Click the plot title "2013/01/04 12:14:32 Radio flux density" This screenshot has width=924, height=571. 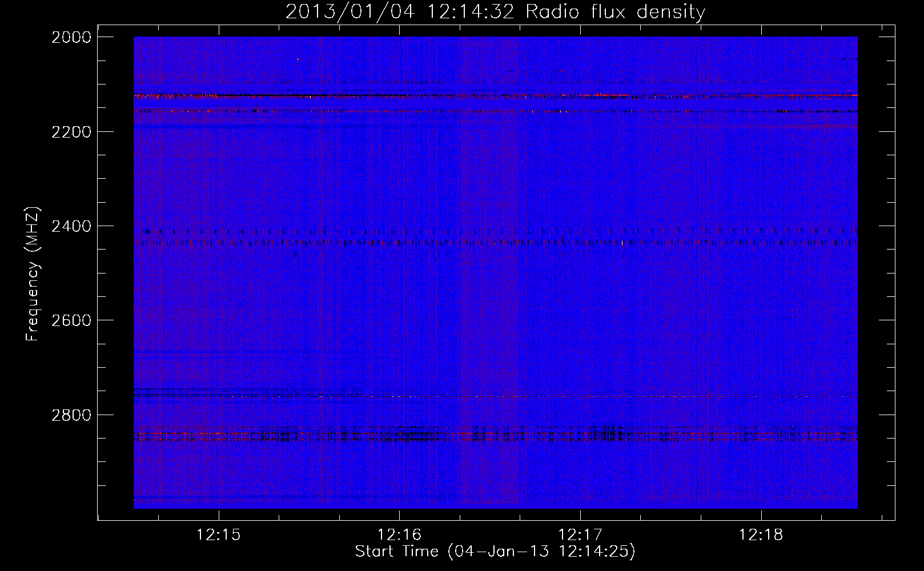point(495,12)
